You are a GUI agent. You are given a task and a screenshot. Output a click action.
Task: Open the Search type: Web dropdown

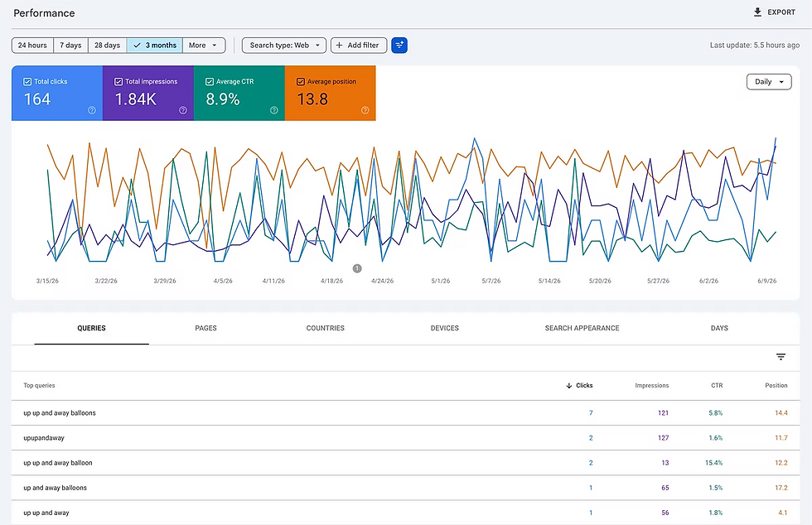tap(284, 45)
